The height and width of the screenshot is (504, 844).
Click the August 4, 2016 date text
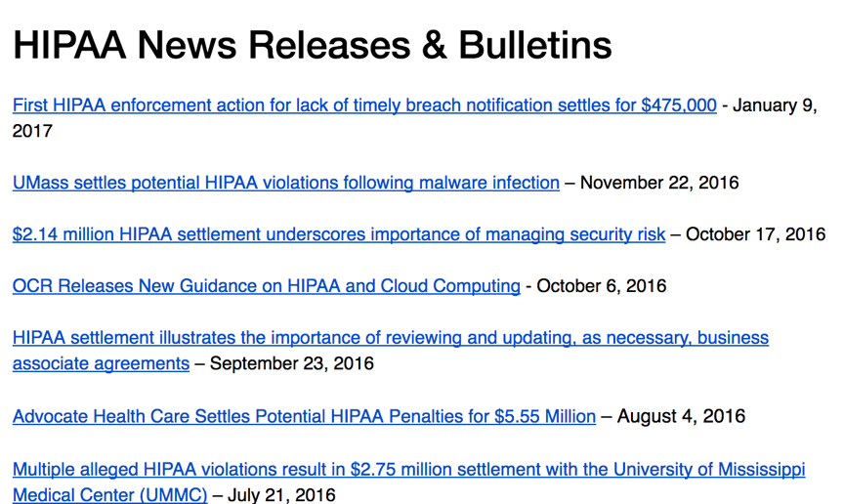(681, 416)
